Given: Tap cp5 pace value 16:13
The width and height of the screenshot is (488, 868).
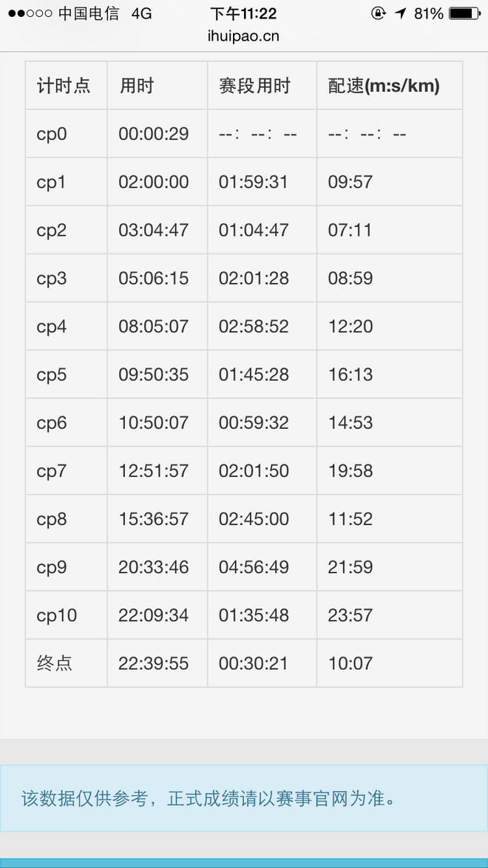Looking at the screenshot, I should [x=350, y=374].
